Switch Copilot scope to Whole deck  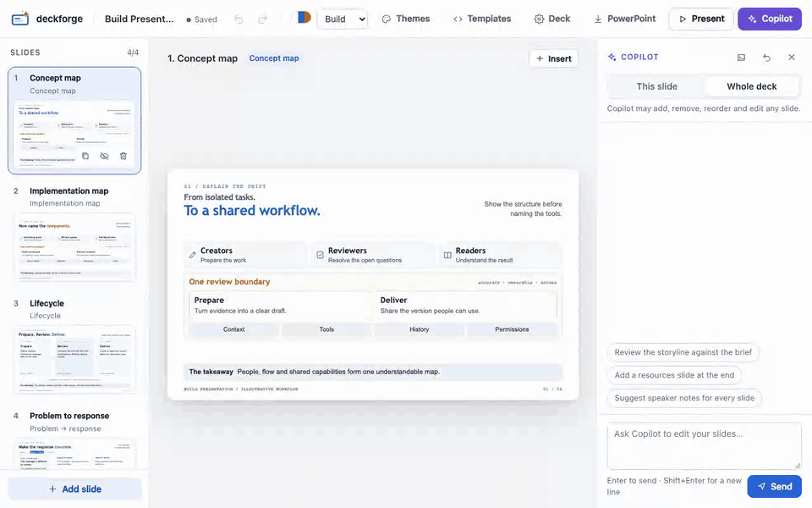click(751, 86)
